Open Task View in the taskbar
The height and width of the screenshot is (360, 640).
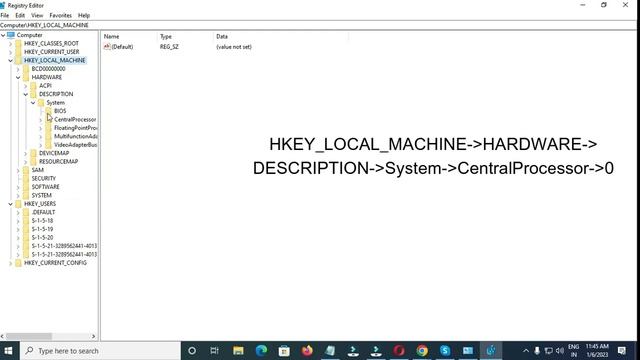coord(214,351)
